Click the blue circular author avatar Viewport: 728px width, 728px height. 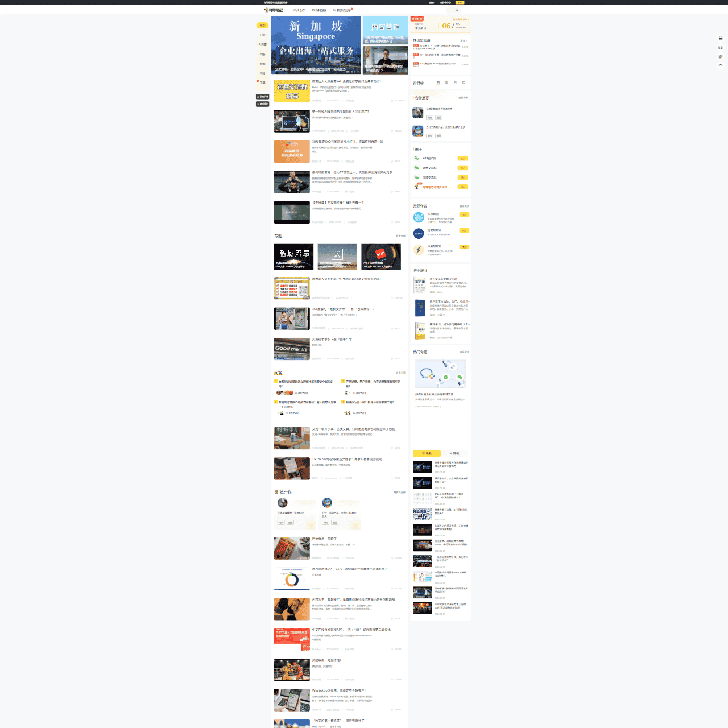point(419,233)
